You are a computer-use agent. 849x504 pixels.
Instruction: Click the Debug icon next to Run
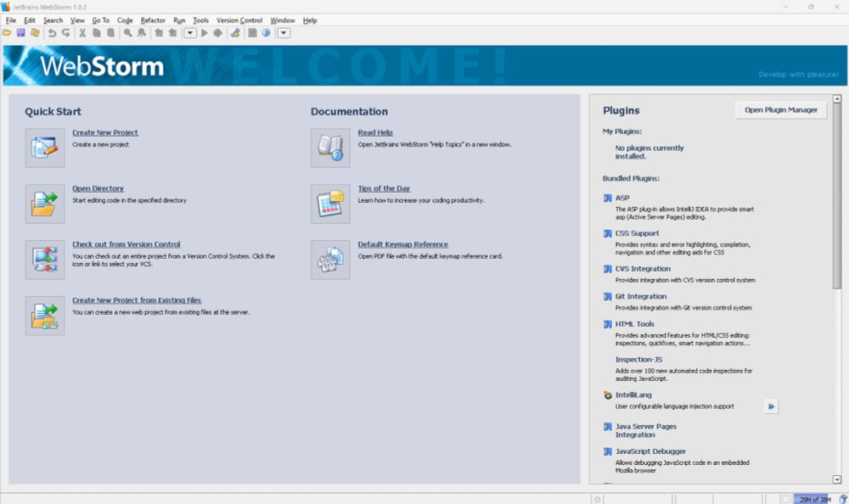(x=217, y=33)
